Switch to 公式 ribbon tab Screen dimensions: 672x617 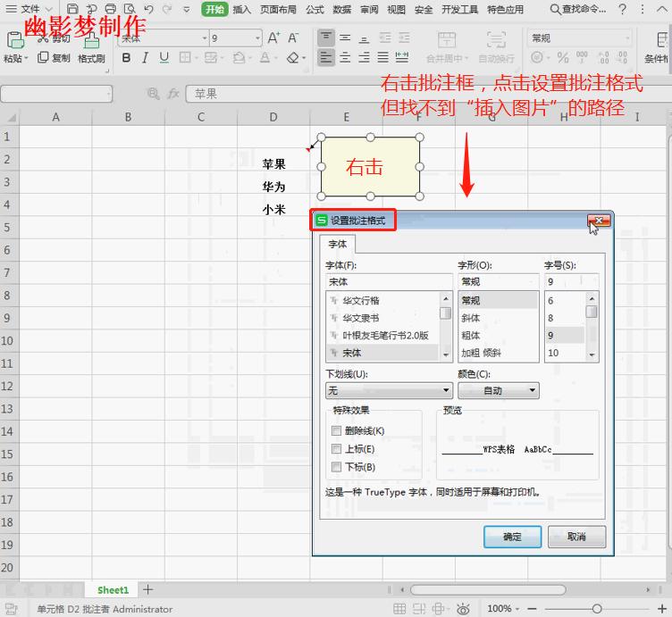click(x=315, y=9)
